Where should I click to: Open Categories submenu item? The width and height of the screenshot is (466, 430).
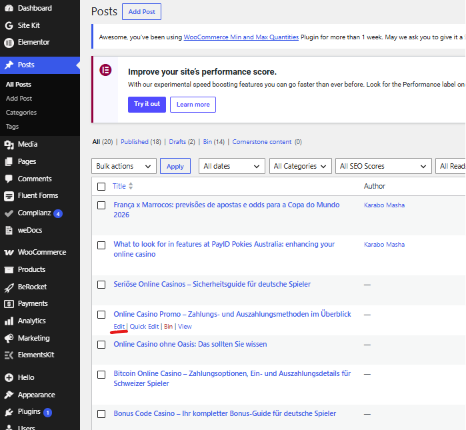pyautogui.click(x=21, y=113)
